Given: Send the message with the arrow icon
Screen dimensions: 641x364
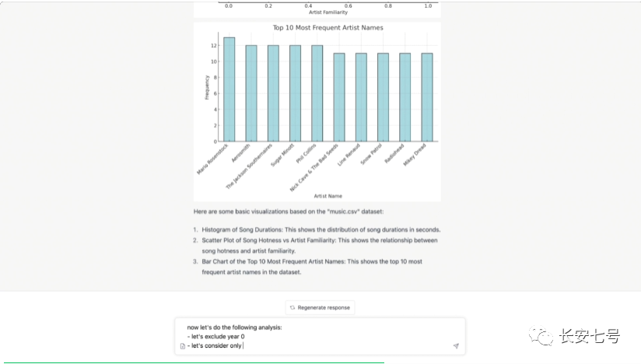Looking at the screenshot, I should tap(456, 346).
